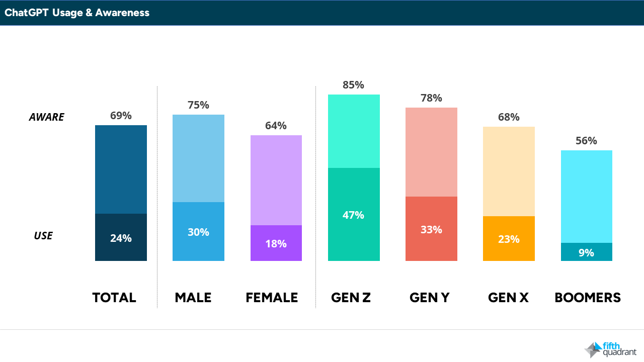Click the MALE light blue aware segment
This screenshot has width=644, height=362.
198,158
